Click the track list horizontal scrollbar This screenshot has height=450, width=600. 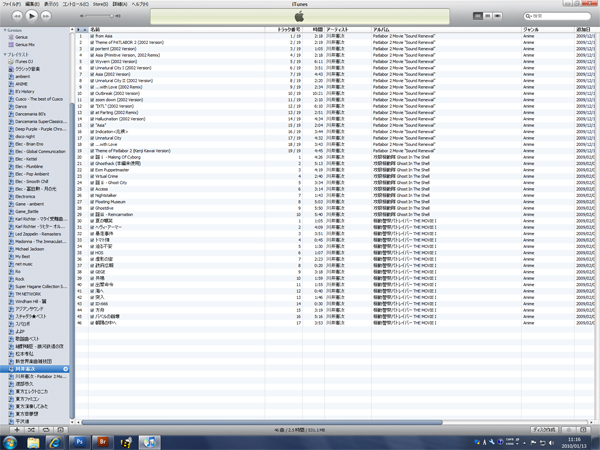[262, 422]
